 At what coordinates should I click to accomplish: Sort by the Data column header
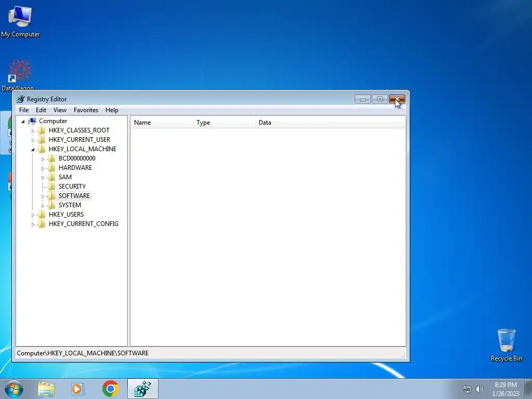point(330,123)
